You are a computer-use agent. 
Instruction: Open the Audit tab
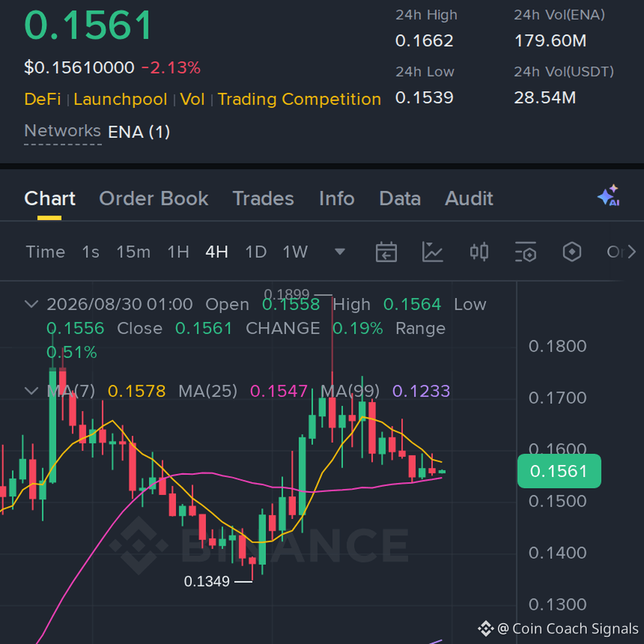coord(469,199)
